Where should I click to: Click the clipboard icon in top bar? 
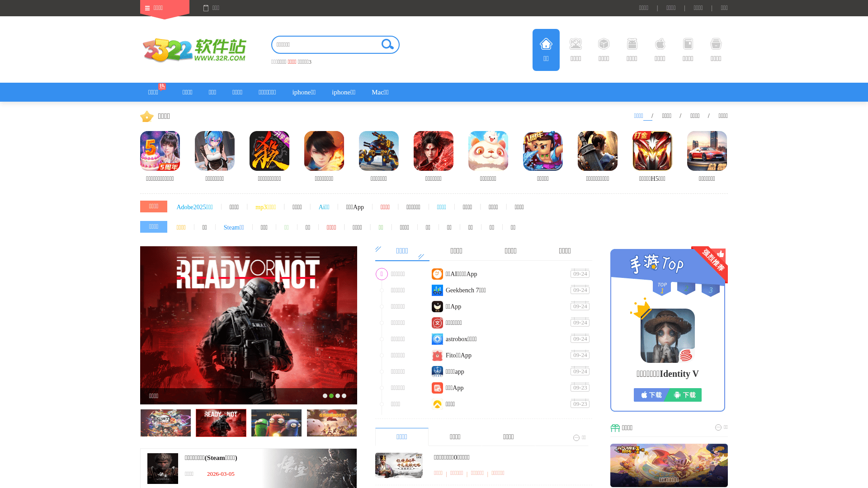point(206,8)
